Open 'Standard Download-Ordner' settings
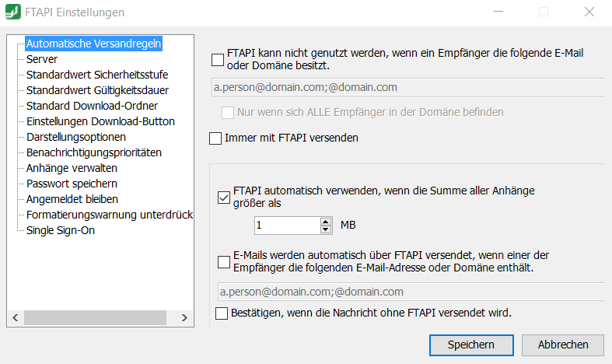Screen dimensions: 612x364 coord(92,106)
